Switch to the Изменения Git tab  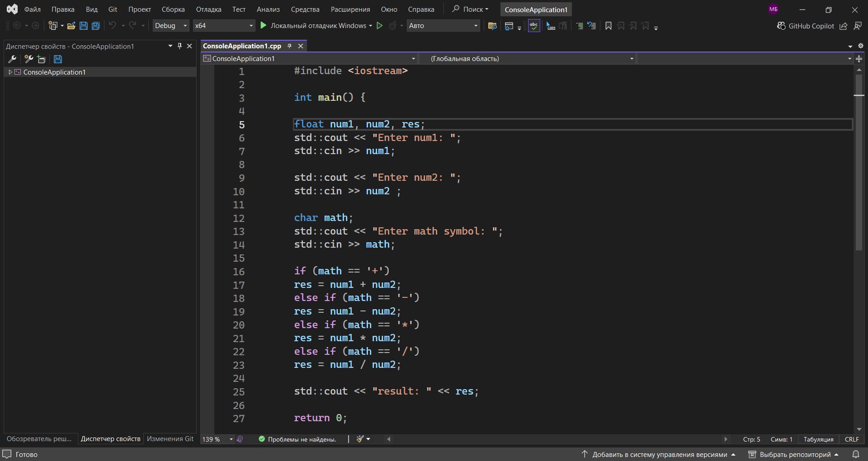[170, 438]
